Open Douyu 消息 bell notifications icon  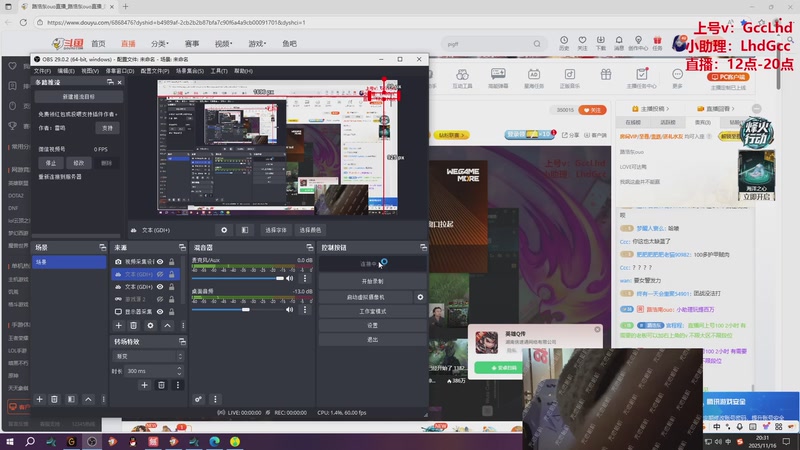pos(619,43)
